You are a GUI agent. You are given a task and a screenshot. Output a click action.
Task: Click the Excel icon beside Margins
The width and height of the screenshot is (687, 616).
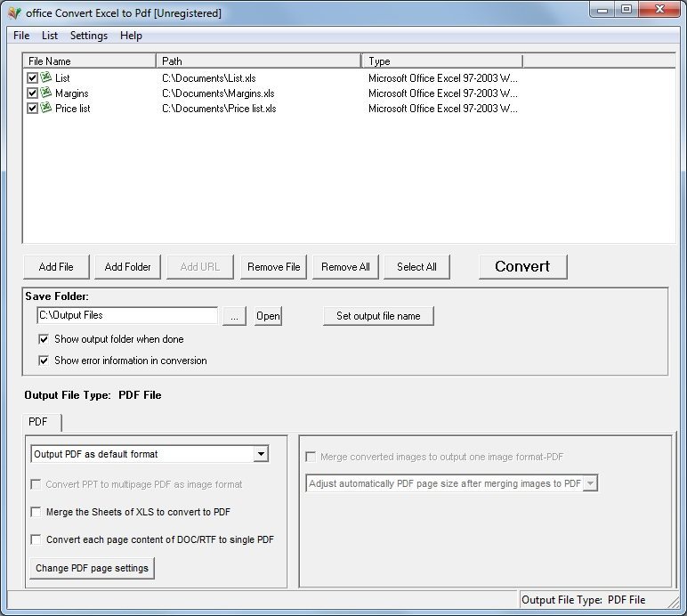click(x=46, y=93)
